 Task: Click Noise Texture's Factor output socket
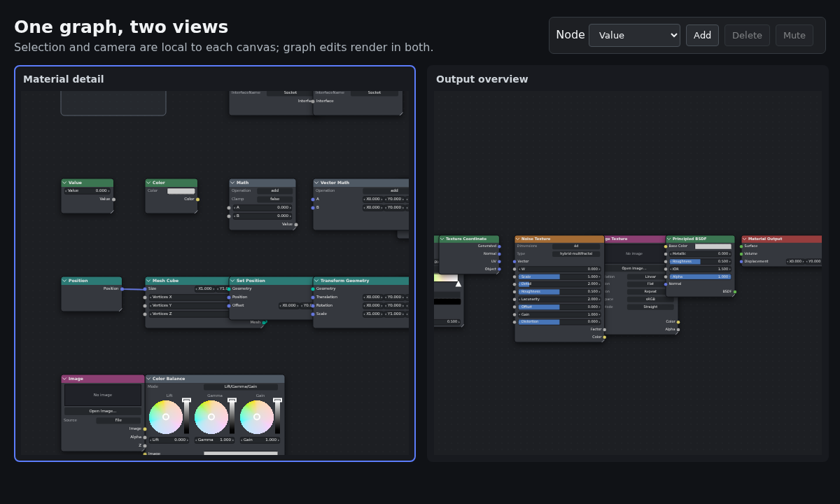[x=604, y=330]
